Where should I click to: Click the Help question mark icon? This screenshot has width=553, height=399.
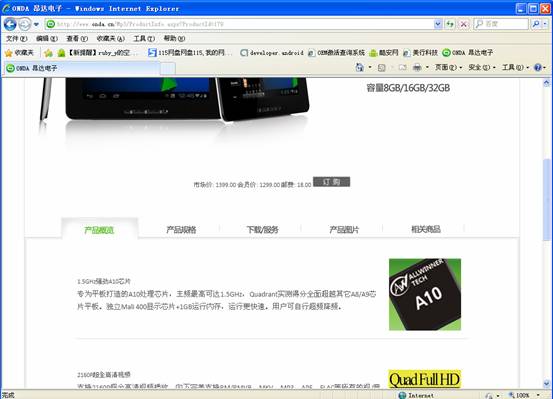[x=537, y=67]
